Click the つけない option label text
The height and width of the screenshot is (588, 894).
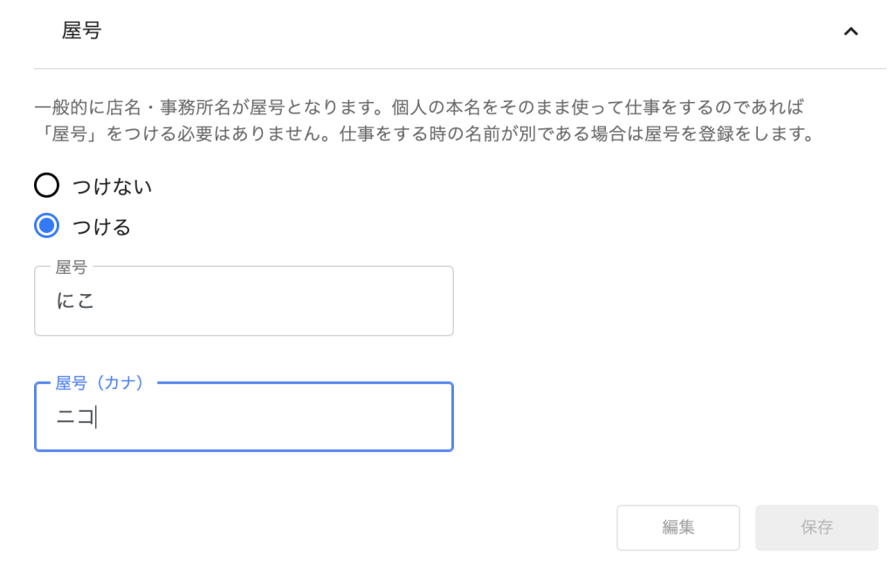[x=113, y=187]
